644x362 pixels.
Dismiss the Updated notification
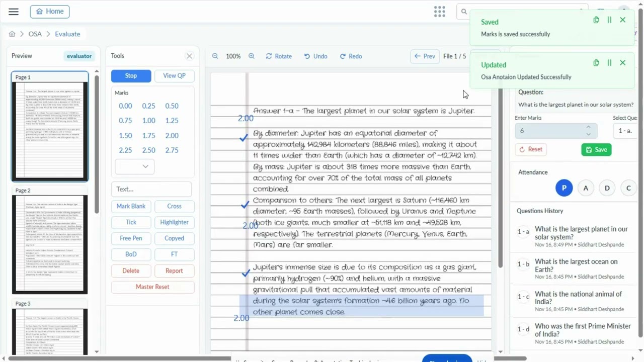pos(623,63)
